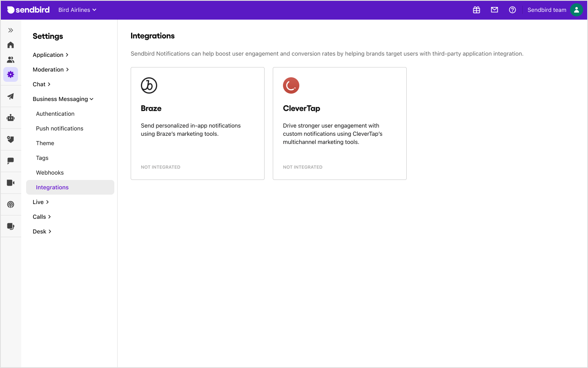The image size is (588, 368).
Task: Open the Desk icon in sidebar
Action: (11, 226)
